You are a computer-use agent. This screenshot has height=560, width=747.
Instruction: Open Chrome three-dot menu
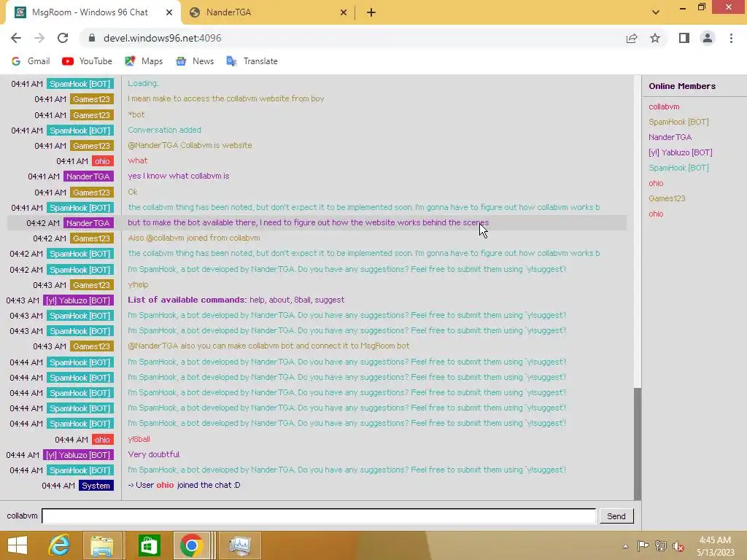coord(731,38)
